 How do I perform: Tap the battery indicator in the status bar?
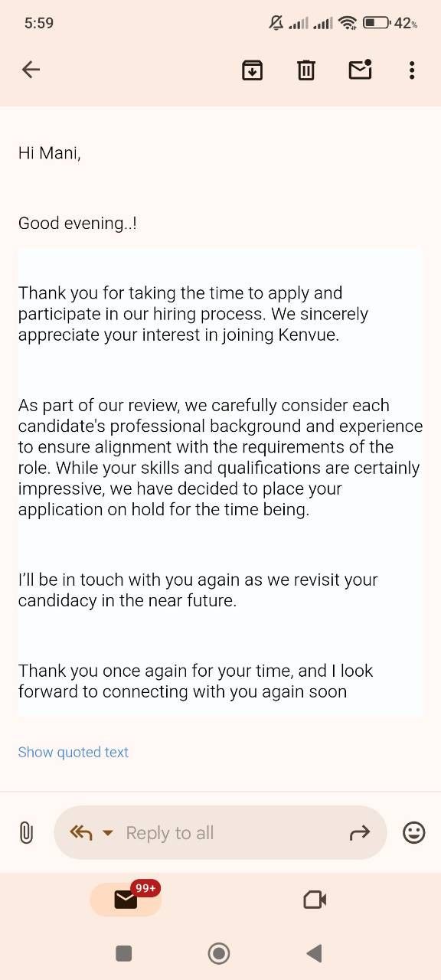point(376,23)
